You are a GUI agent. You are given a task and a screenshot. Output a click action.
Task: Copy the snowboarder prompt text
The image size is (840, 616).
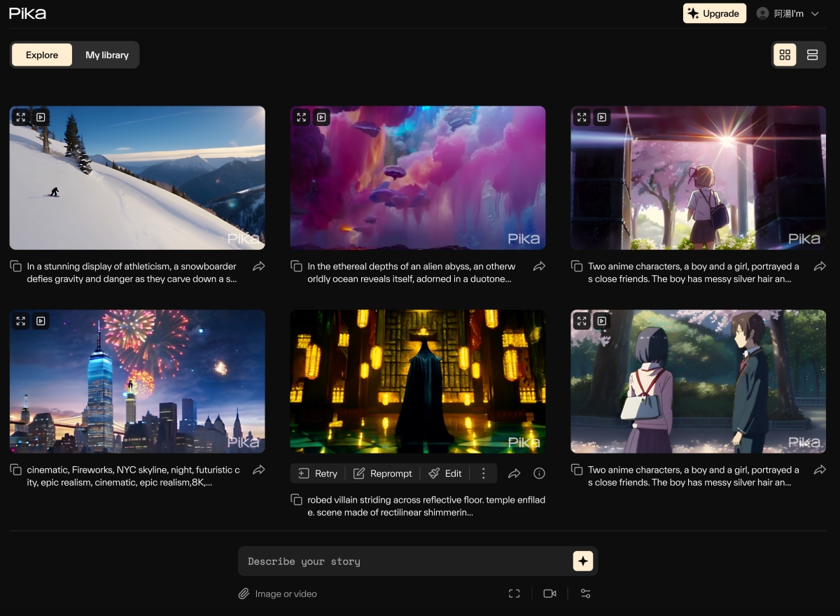[x=16, y=266]
